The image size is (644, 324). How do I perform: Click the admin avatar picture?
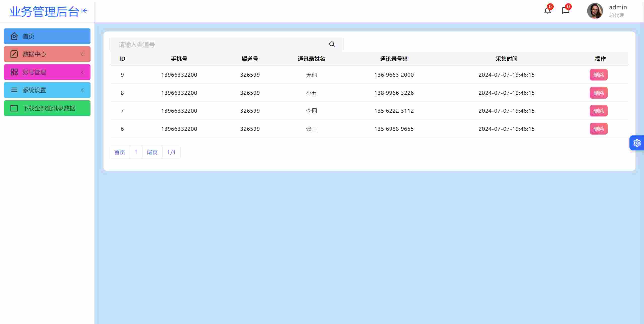[x=595, y=11]
